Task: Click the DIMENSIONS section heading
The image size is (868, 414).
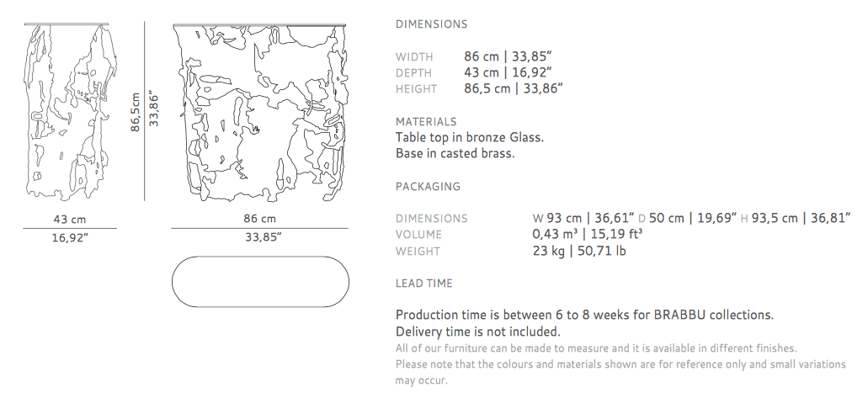Action: tap(431, 24)
